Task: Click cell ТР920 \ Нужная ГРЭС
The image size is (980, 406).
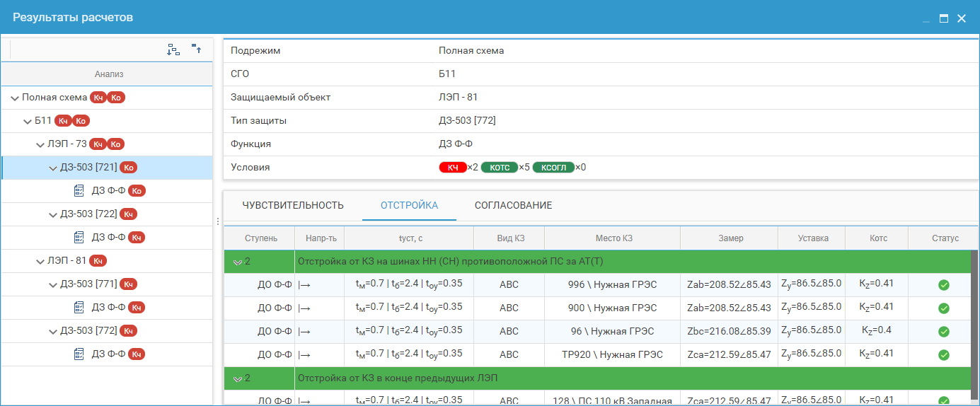Action: tap(612, 354)
